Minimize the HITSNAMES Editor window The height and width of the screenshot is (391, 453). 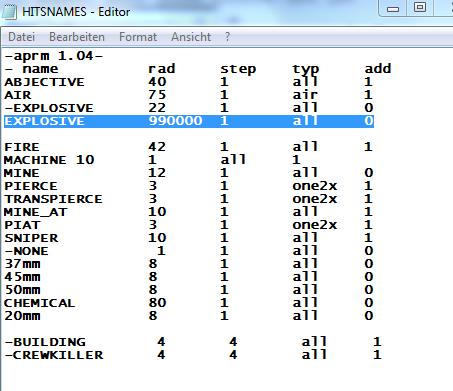point(393,8)
